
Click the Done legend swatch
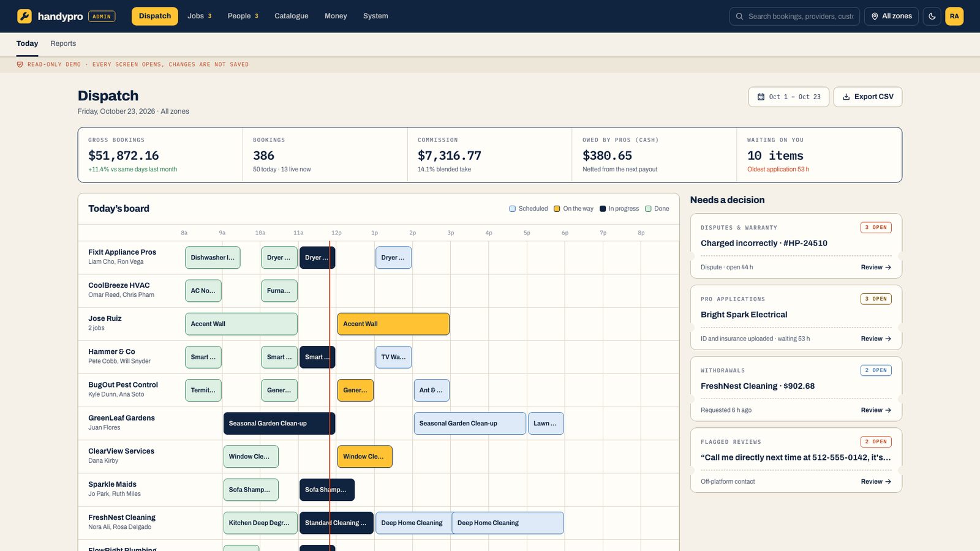click(x=648, y=209)
